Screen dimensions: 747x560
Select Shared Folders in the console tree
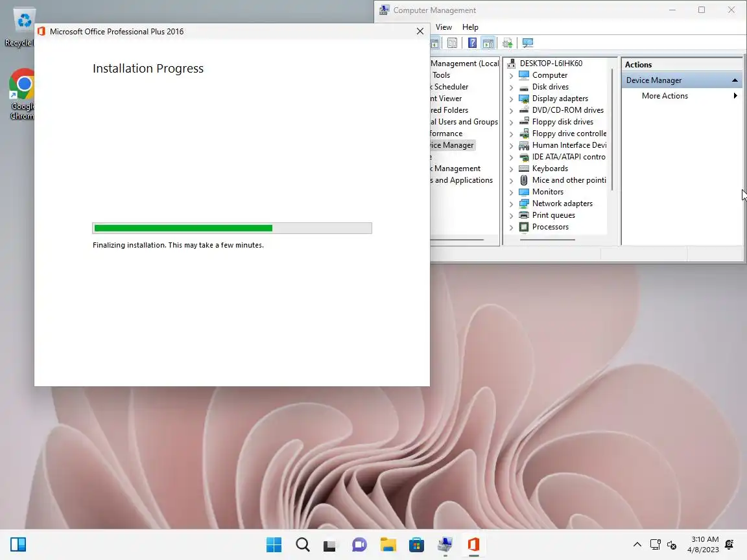(449, 110)
